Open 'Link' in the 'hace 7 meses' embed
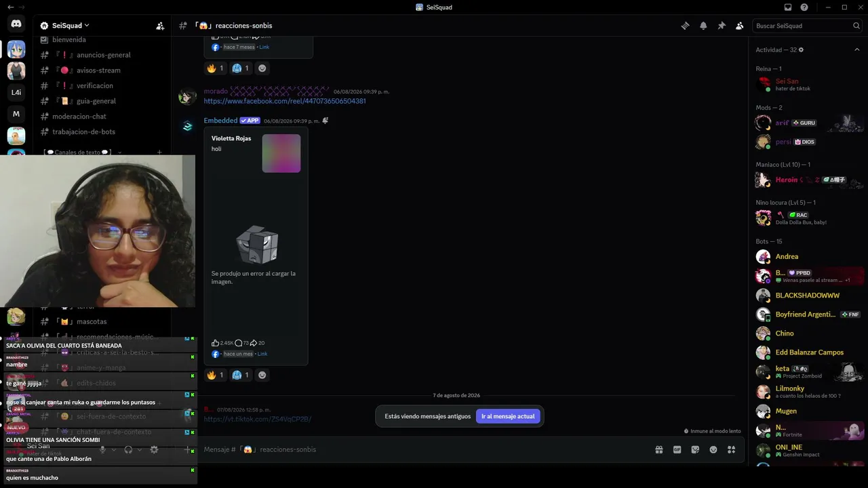 264,47
